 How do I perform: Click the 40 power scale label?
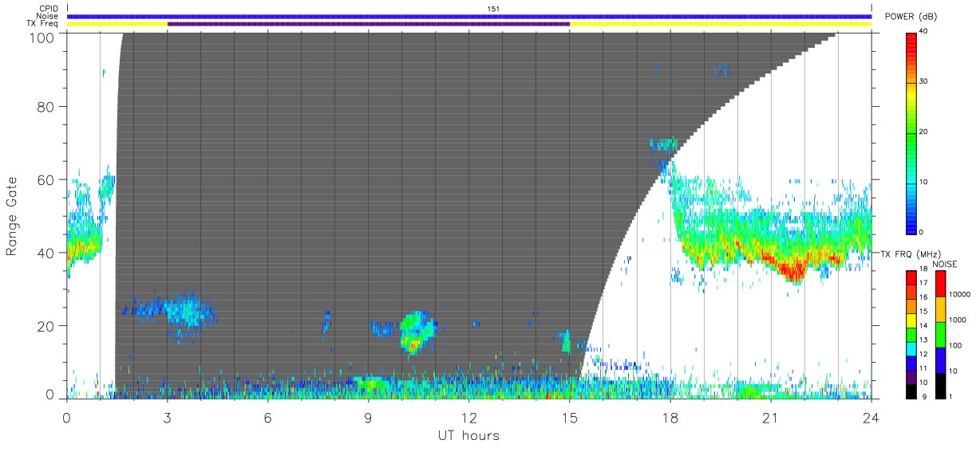[924, 32]
